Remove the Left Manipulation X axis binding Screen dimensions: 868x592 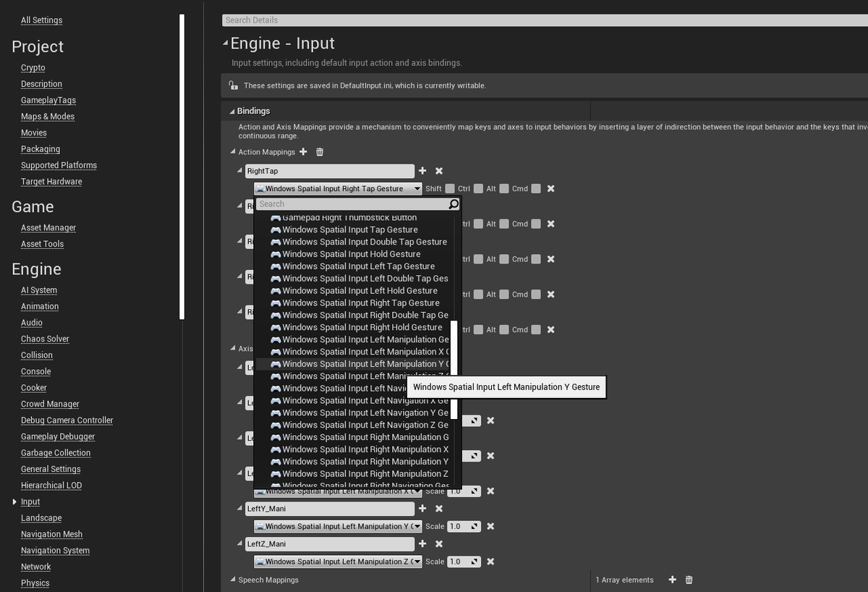click(490, 491)
